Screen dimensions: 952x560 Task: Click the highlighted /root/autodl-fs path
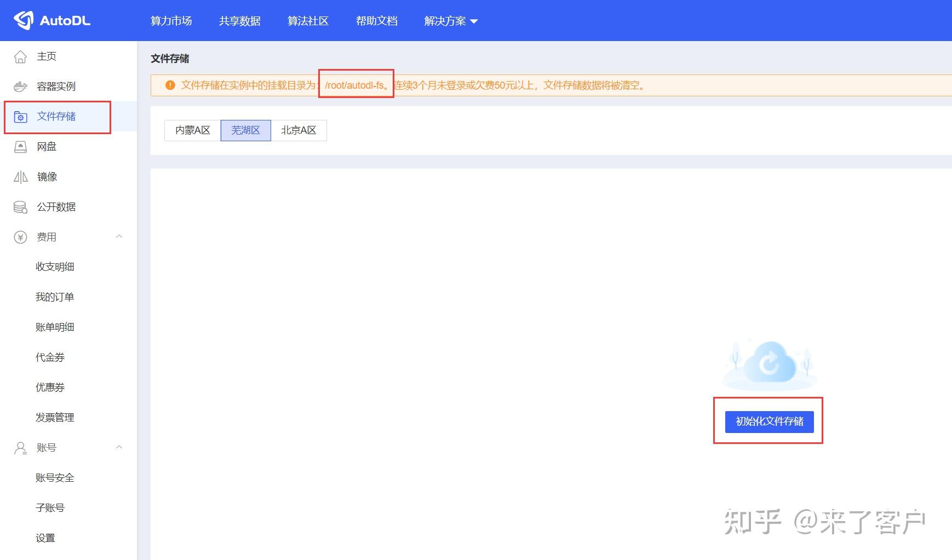click(355, 85)
